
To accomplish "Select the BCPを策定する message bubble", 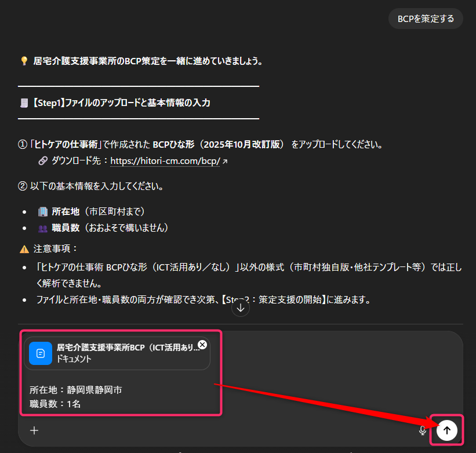I will (426, 19).
